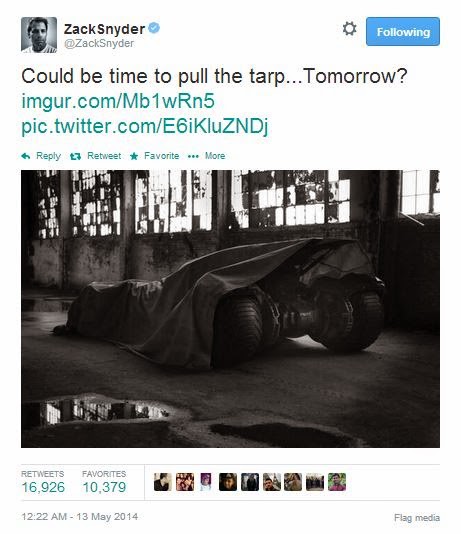This screenshot has width=461, height=534.
Task: Open Zack Snyder's profile avatar
Action: pyautogui.click(x=39, y=35)
